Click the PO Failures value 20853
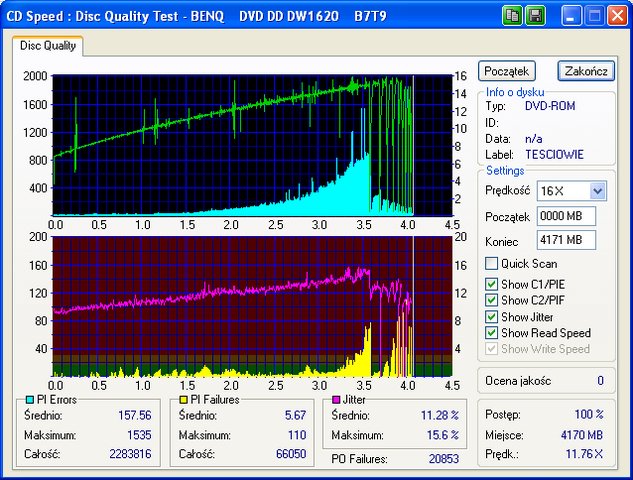The height and width of the screenshot is (480, 633). point(444,459)
